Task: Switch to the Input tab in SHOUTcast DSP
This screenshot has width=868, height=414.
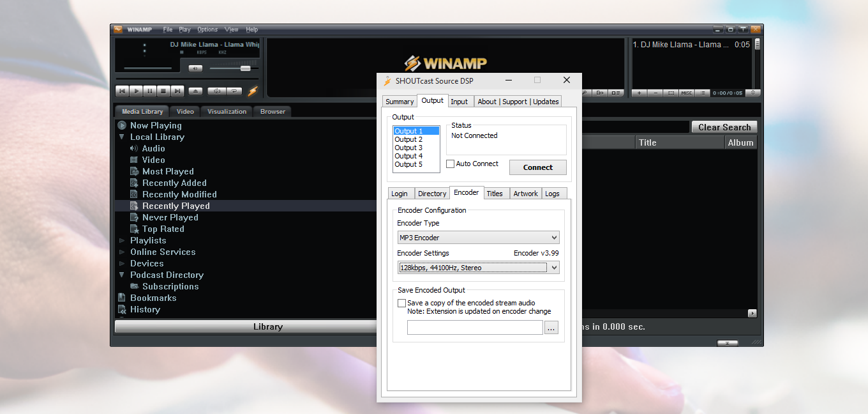Action: tap(459, 102)
